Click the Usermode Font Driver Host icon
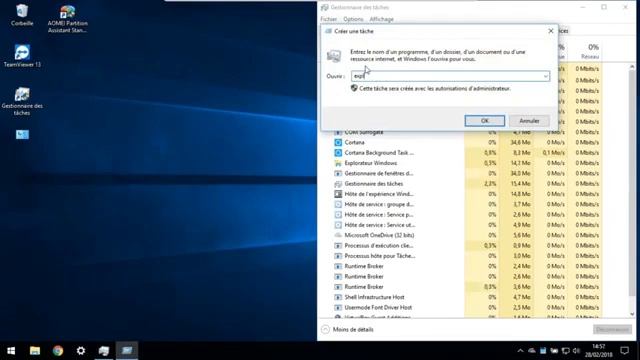 338,307
